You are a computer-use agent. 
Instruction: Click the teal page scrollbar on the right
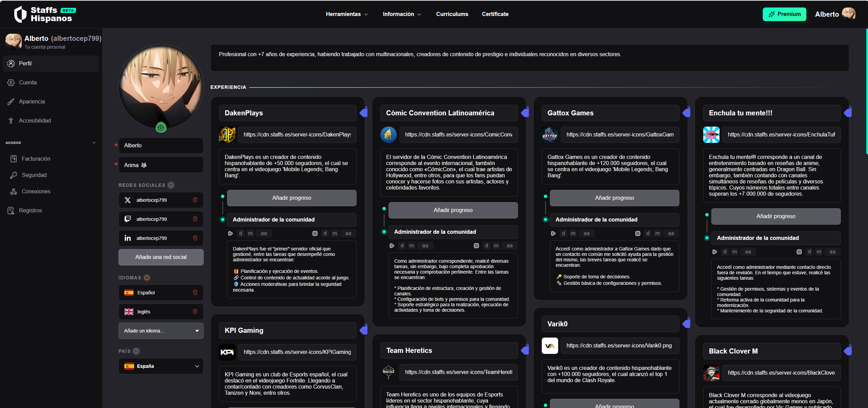[x=867, y=91]
